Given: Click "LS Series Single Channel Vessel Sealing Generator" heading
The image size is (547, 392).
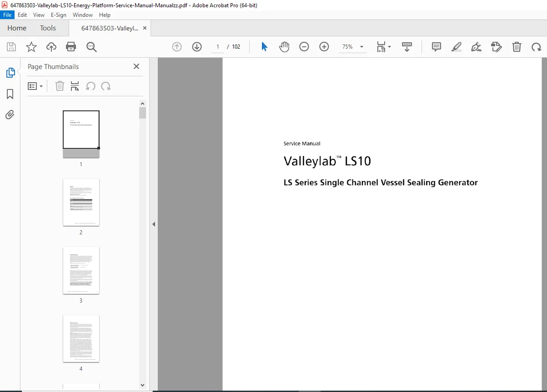Looking at the screenshot, I should pyautogui.click(x=381, y=183).
